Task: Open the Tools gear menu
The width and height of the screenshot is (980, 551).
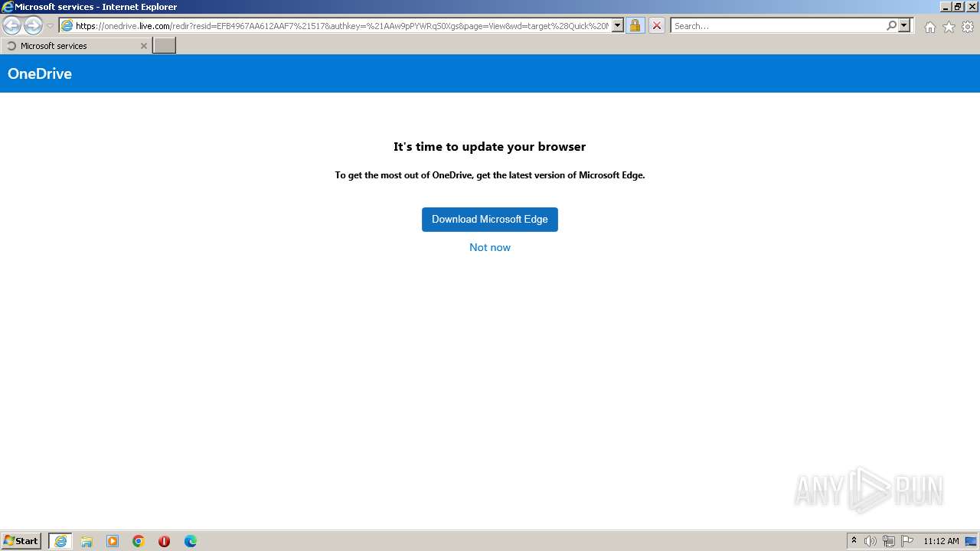Action: [968, 27]
